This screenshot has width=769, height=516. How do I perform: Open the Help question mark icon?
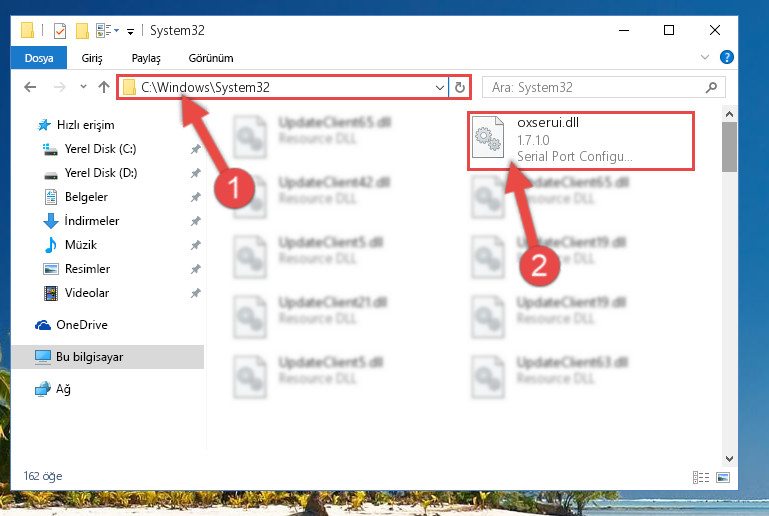pyautogui.click(x=726, y=57)
